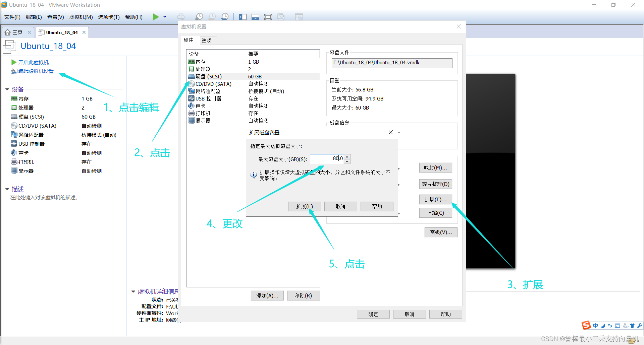Click 取消 in expand disk dialog
This screenshot has width=644, height=345.
[x=340, y=206]
